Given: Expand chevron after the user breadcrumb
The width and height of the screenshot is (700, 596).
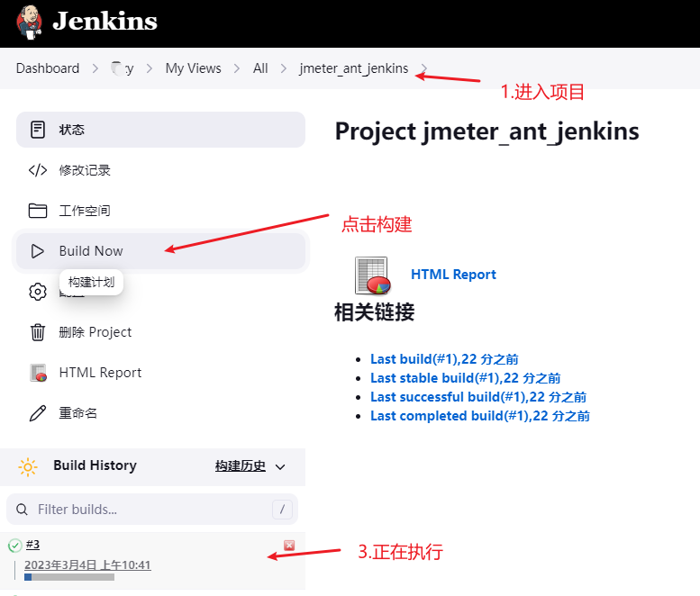Looking at the screenshot, I should [150, 68].
